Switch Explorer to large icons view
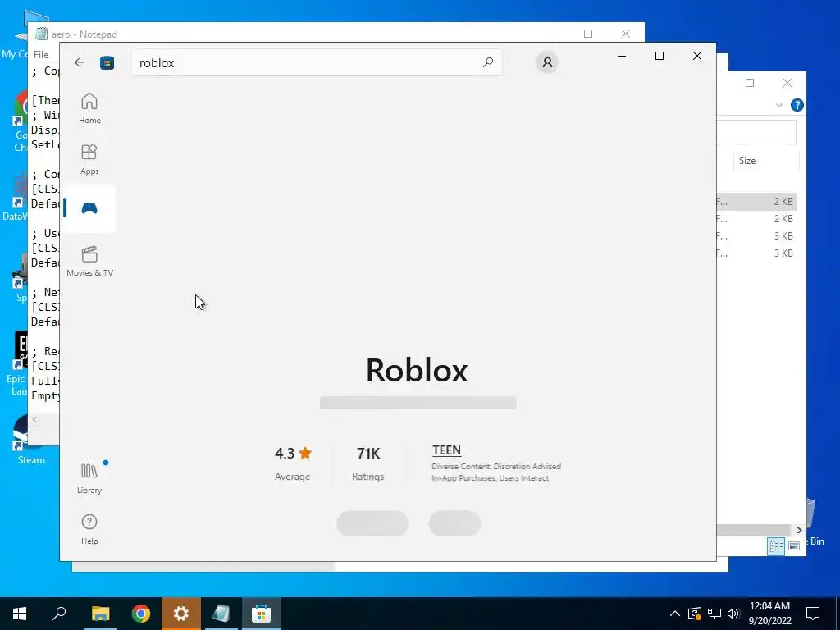This screenshot has width=840, height=630. pyautogui.click(x=794, y=546)
